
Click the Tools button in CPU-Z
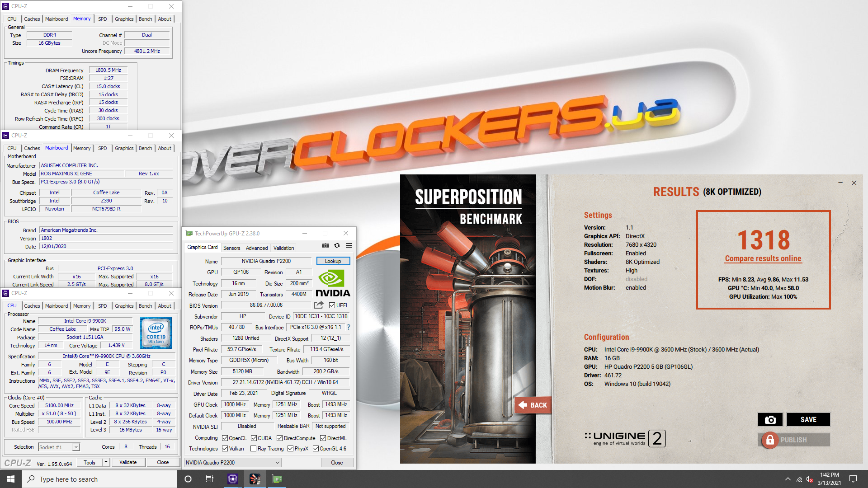coord(90,462)
